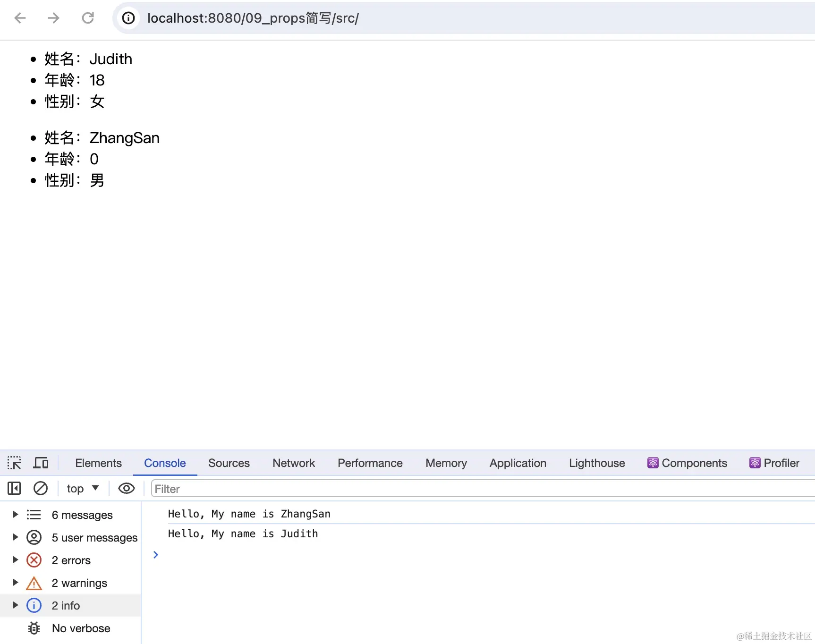Open the Application tab
Image resolution: width=815 pixels, height=644 pixels.
[x=518, y=463]
